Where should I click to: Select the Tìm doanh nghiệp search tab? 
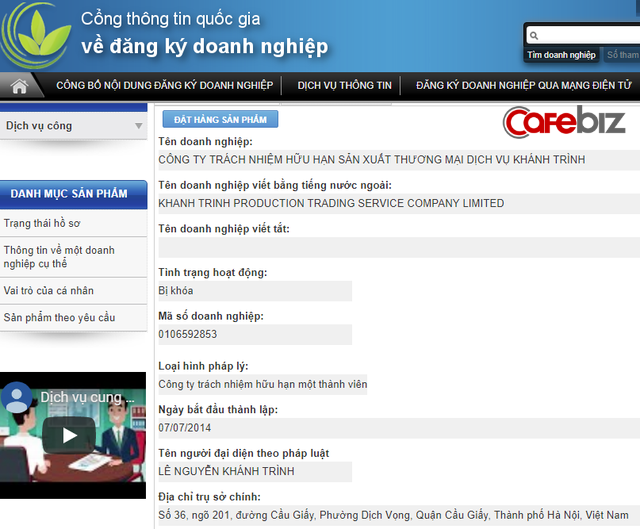click(x=563, y=55)
